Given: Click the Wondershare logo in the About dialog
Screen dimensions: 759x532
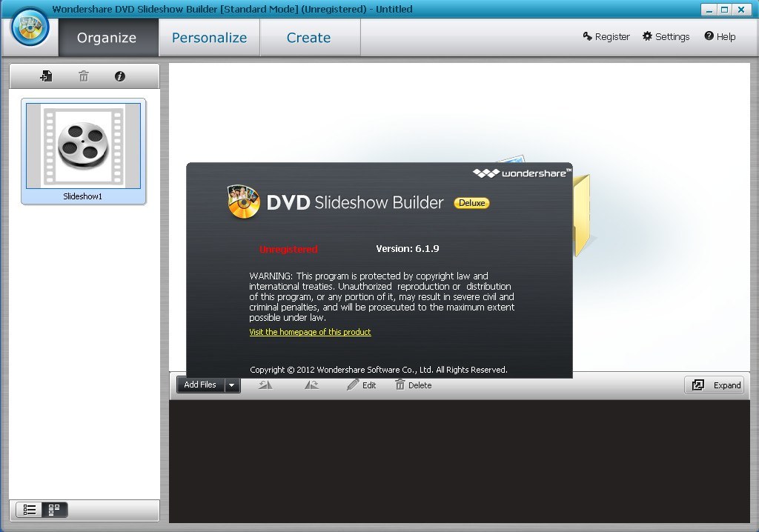Looking at the screenshot, I should pyautogui.click(x=523, y=173).
